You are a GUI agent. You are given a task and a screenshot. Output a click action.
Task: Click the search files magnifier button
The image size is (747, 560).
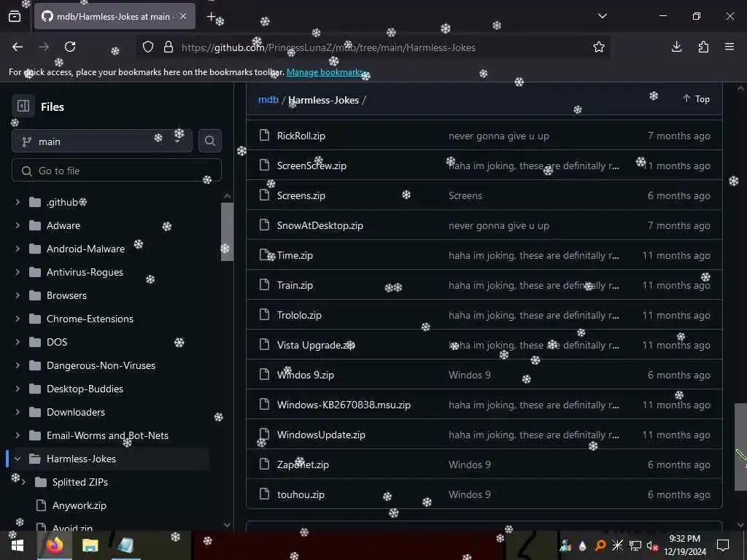tap(209, 141)
